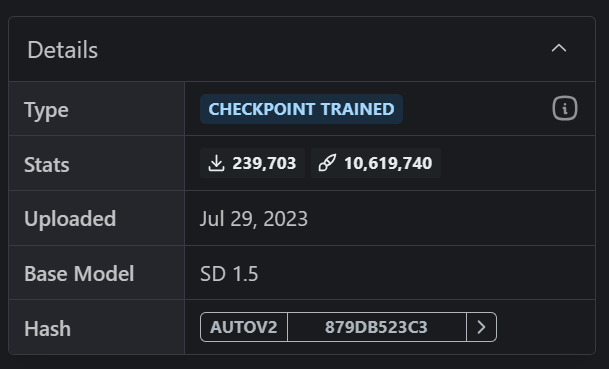Click the paintbrush generation count icon

point(327,163)
